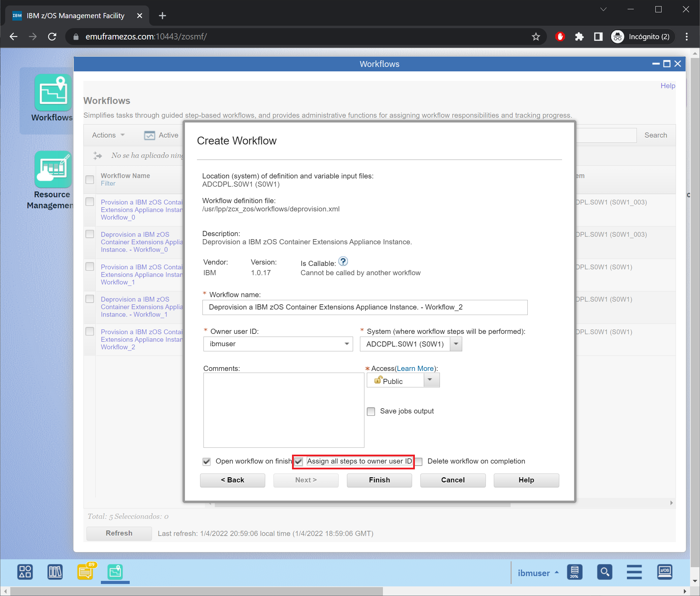Image resolution: width=700 pixels, height=596 pixels.
Task: Click the browser extensions puzzle icon
Action: point(579,36)
